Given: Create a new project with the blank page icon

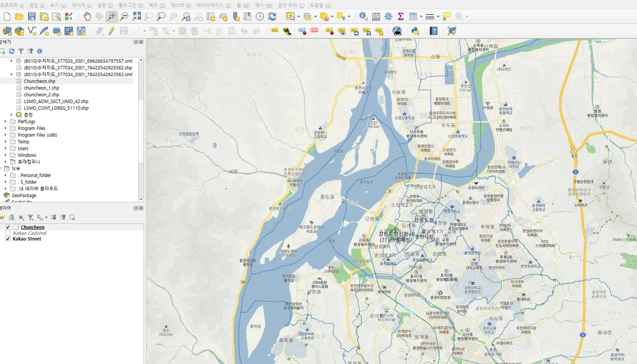Looking at the screenshot, I should (x=7, y=17).
